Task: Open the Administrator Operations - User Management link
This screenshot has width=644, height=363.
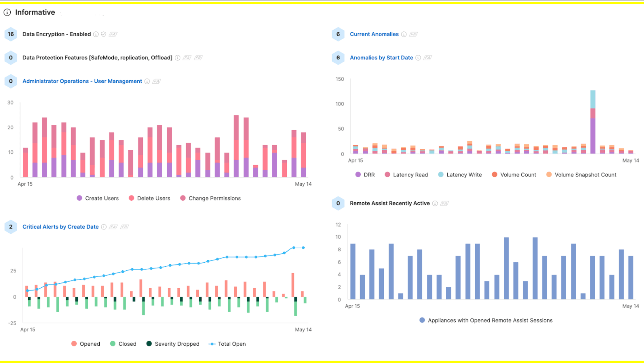Action: tap(82, 81)
